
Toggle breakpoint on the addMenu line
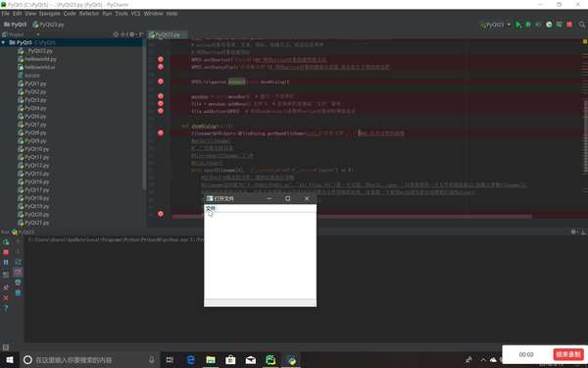click(x=161, y=104)
